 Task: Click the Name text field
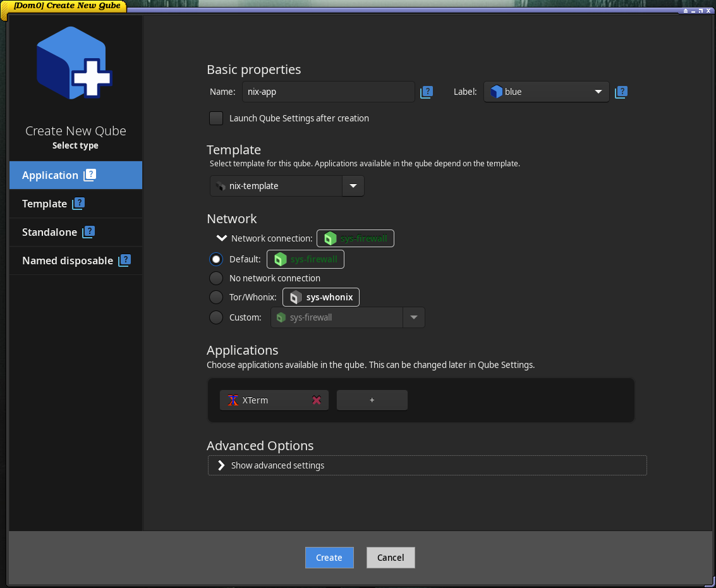click(x=328, y=92)
